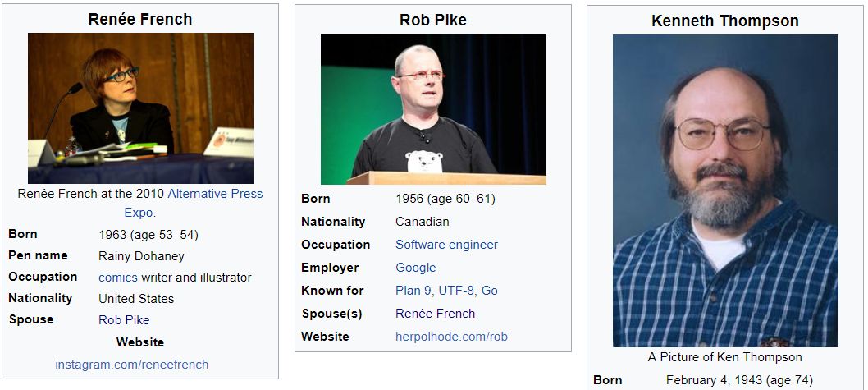The height and width of the screenshot is (390, 868).
Task: Click Ken Thompson's birth date February 4, 1943
Action: coord(714,380)
